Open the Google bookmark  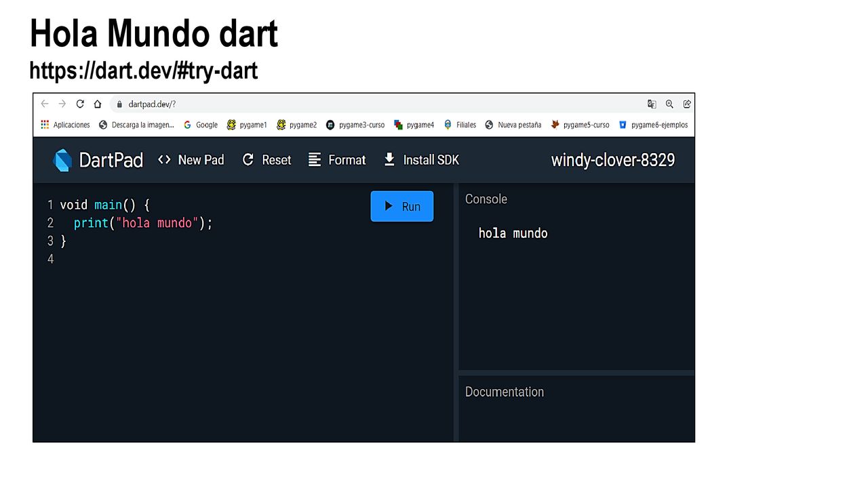201,125
